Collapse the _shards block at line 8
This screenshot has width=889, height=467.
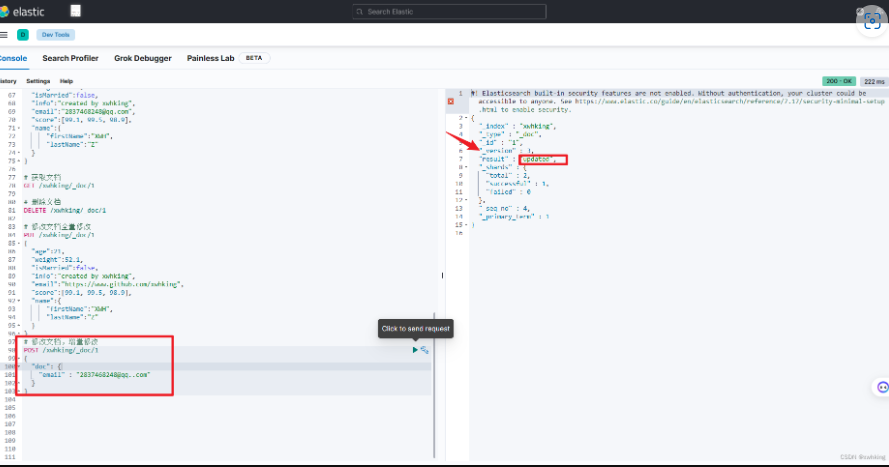pyautogui.click(x=466, y=167)
